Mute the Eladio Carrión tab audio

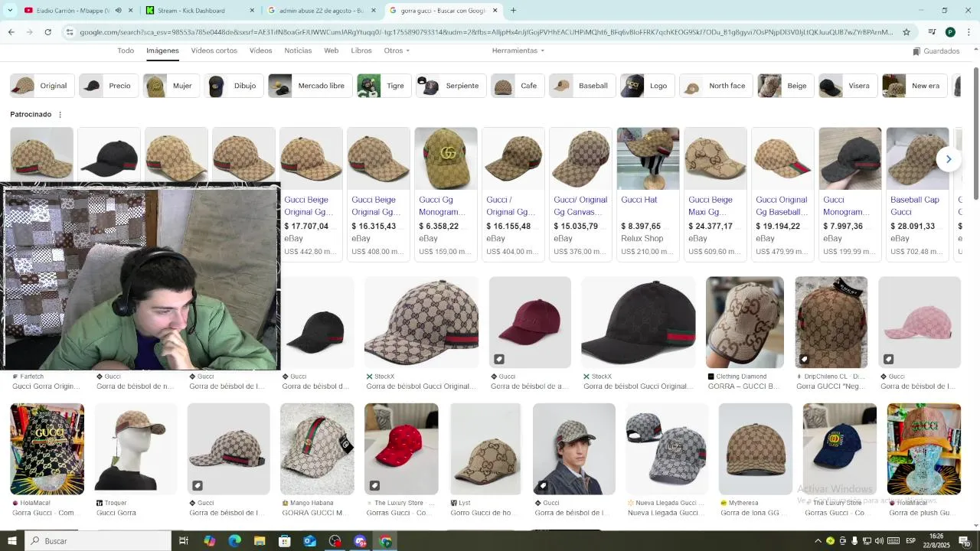point(118,11)
